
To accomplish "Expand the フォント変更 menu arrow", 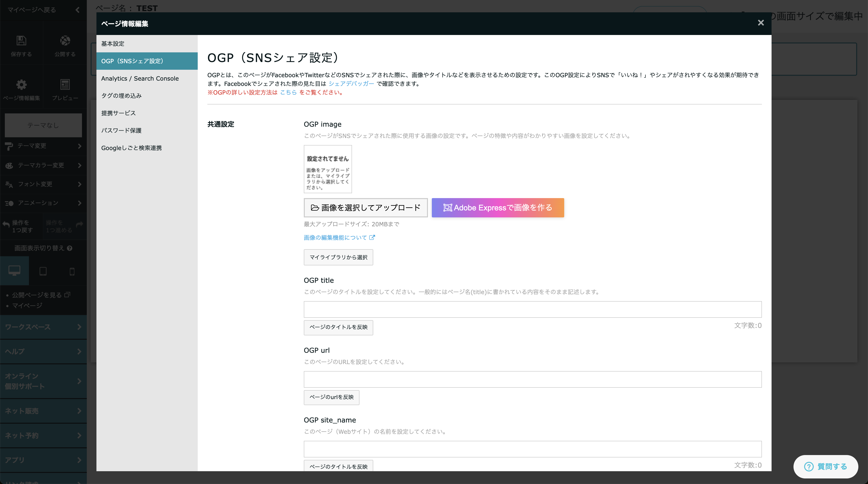I will coord(80,184).
